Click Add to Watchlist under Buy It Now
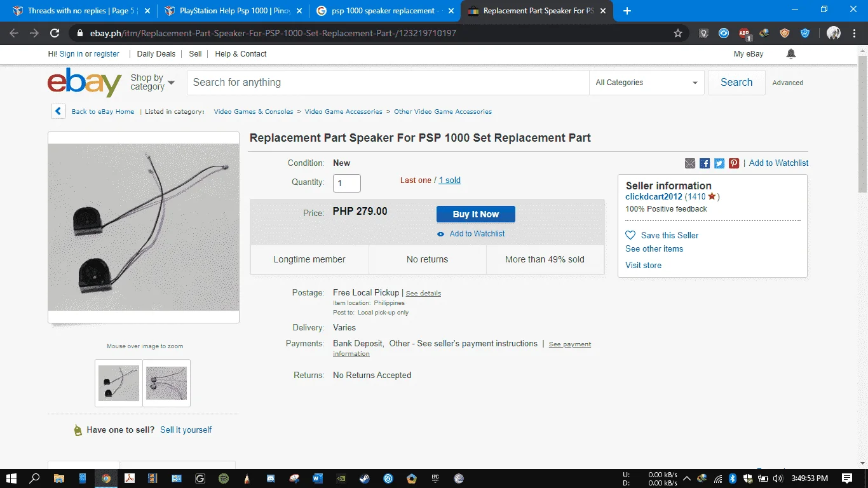 click(x=477, y=234)
